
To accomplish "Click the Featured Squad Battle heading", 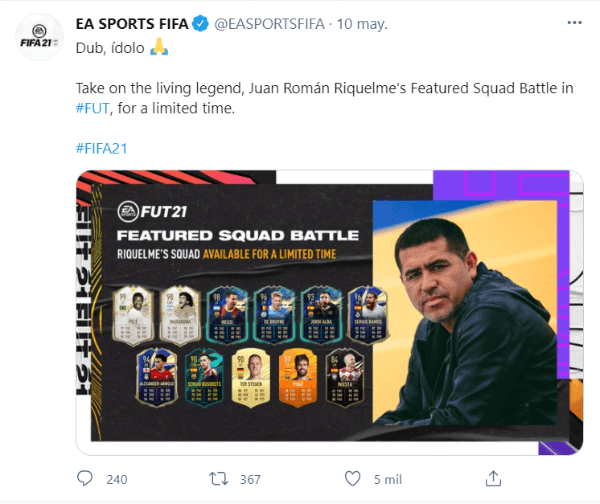I will [238, 235].
